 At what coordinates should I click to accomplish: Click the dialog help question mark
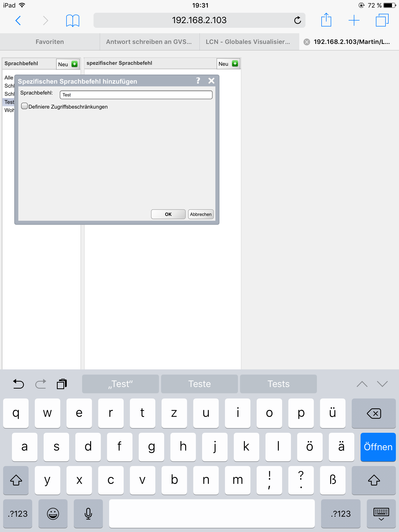pos(198,81)
